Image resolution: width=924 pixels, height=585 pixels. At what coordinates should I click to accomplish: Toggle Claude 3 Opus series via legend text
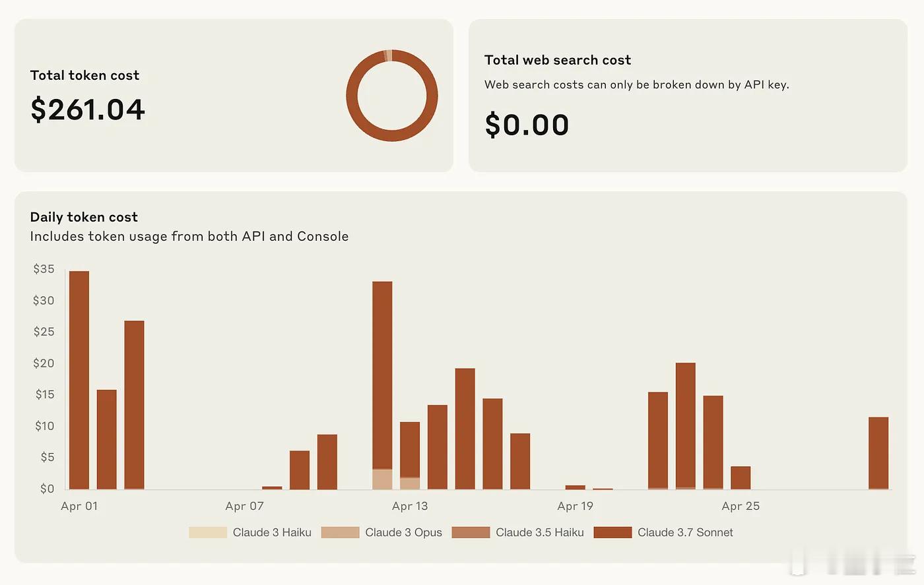click(403, 532)
